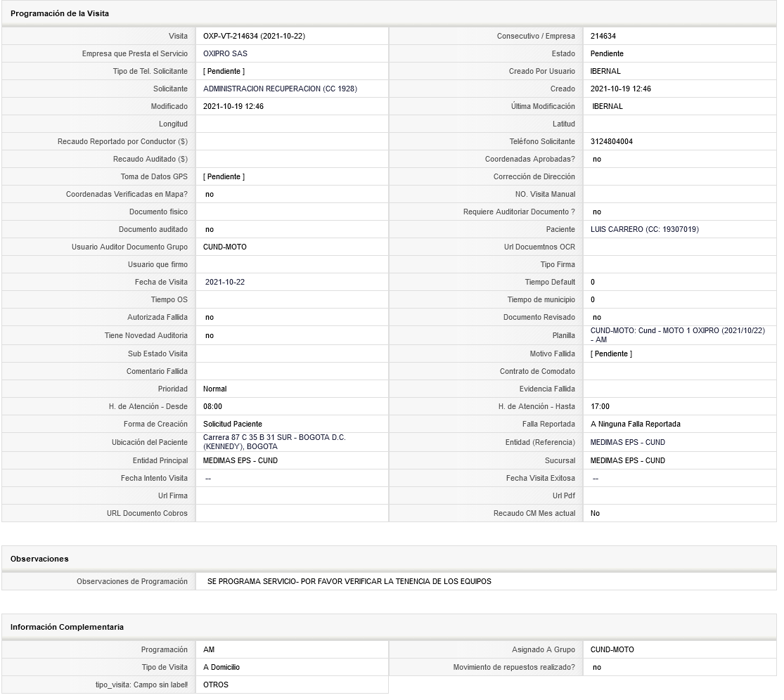Screen dimensions: 784x700
Task: Select the Coordenadas Aprobadas? value no
Action: click(x=597, y=159)
